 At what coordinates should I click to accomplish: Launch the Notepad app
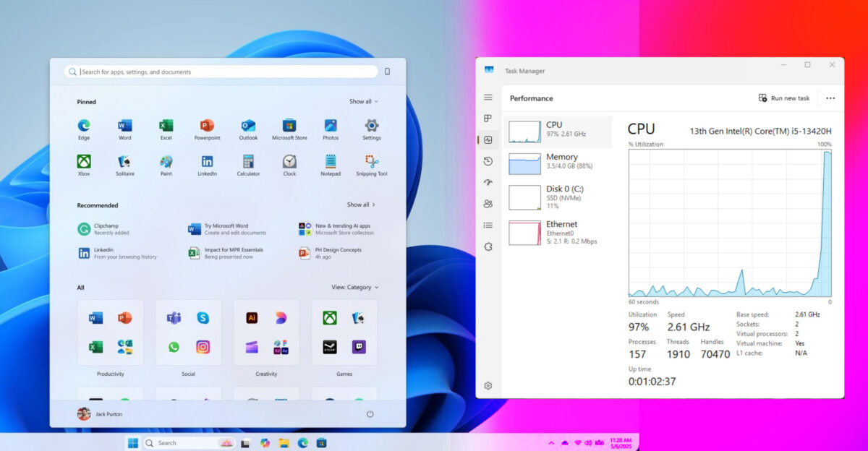[x=331, y=166]
